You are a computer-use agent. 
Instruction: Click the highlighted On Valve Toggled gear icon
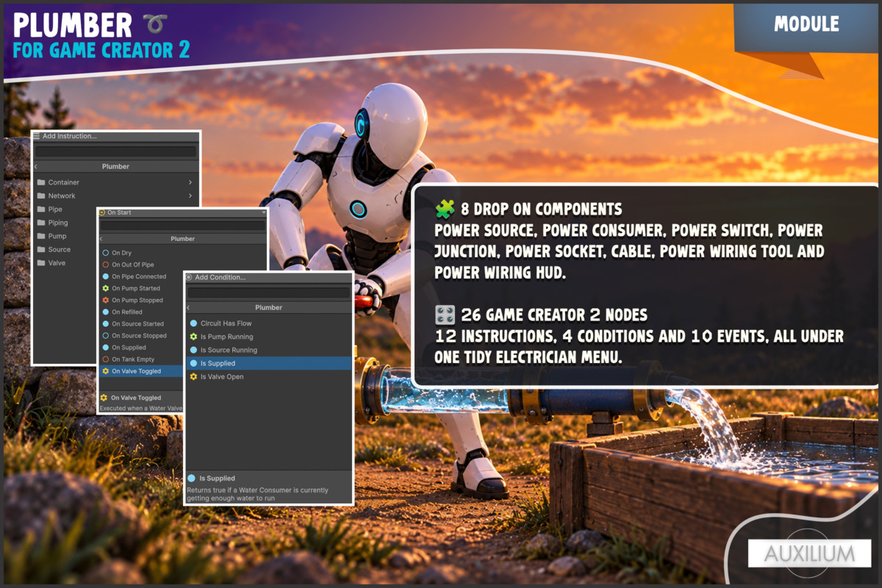[106, 371]
